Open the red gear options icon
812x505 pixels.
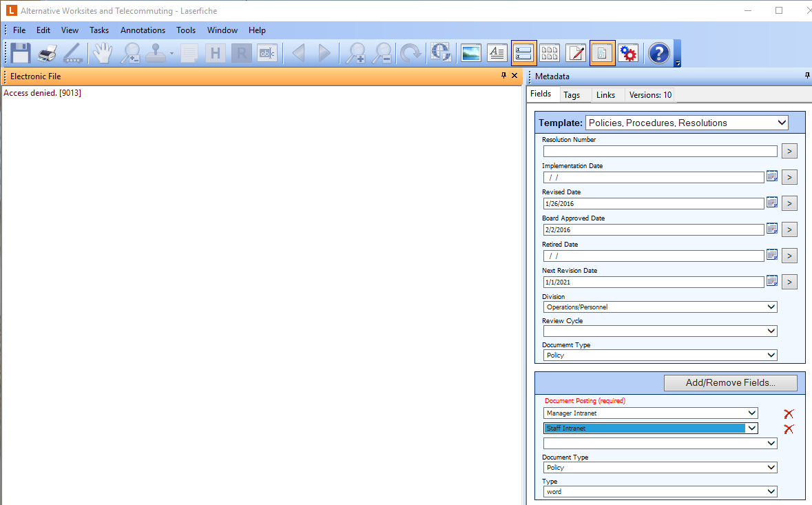pos(627,53)
